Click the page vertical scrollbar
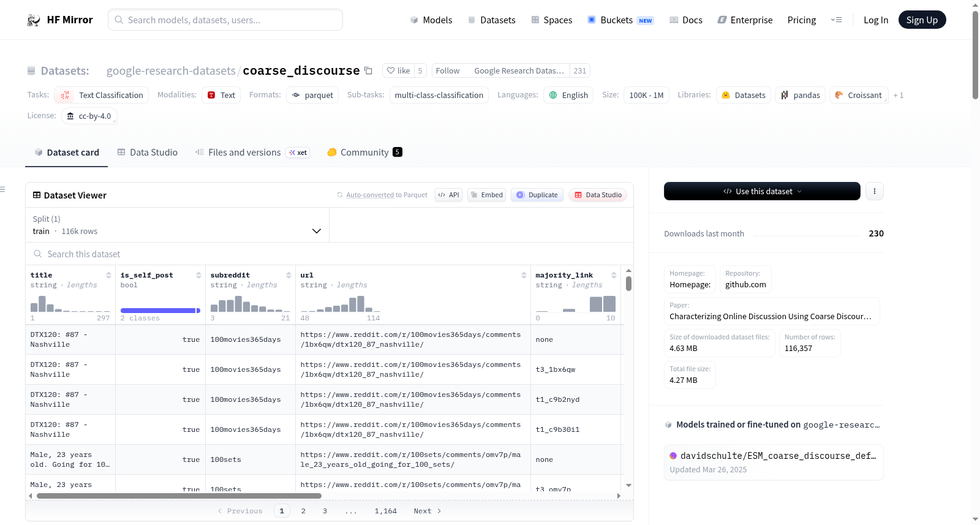 [975, 55]
